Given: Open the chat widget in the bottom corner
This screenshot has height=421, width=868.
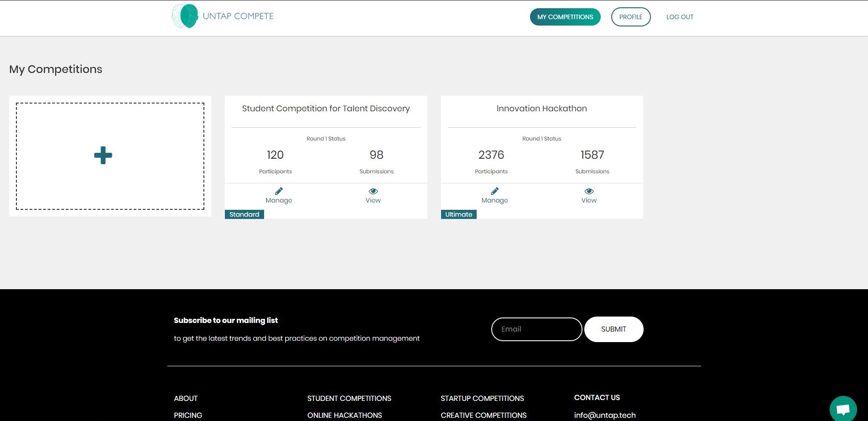Looking at the screenshot, I should 842,409.
